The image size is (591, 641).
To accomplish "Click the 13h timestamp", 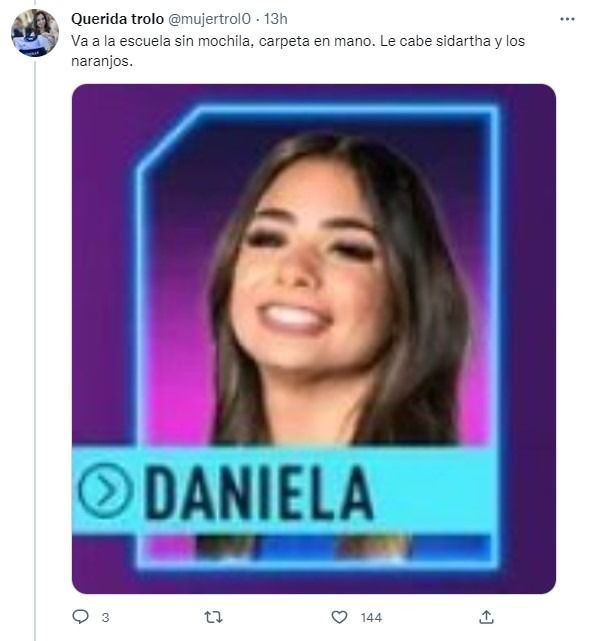I will [x=275, y=19].
